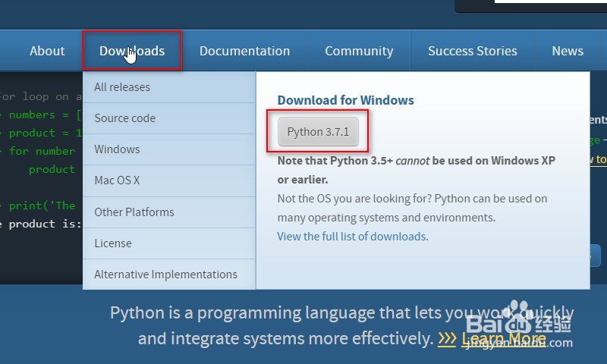Open the News navigation item

click(x=568, y=51)
